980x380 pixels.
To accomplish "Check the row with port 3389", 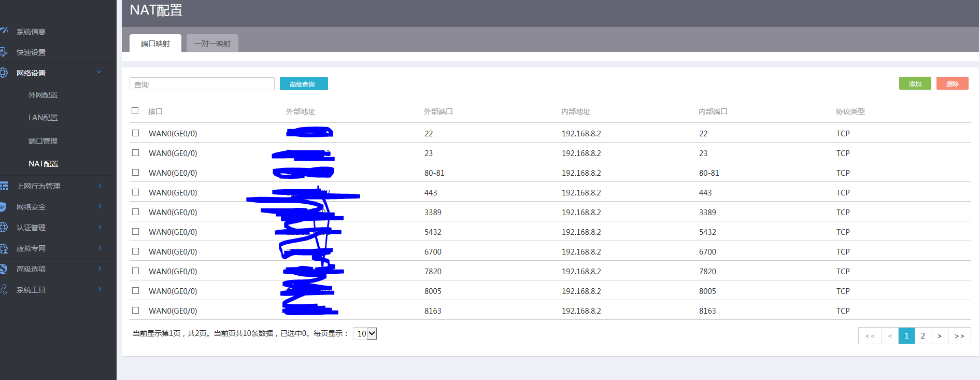I will point(136,212).
